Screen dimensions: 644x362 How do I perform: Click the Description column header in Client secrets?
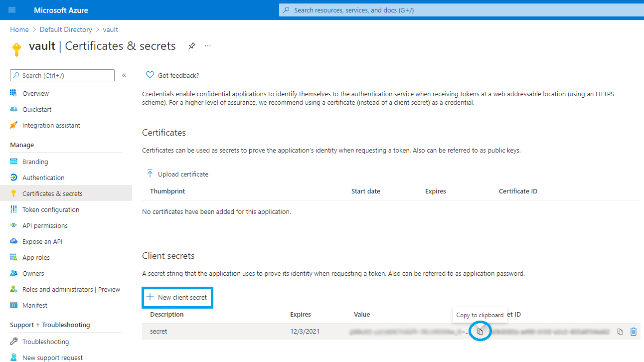167,314
